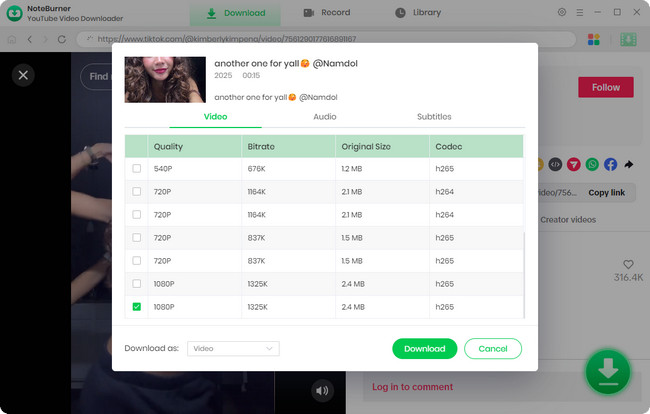The height and width of the screenshot is (414, 650).
Task: Open the settings gear icon in title bar
Action: (562, 12)
